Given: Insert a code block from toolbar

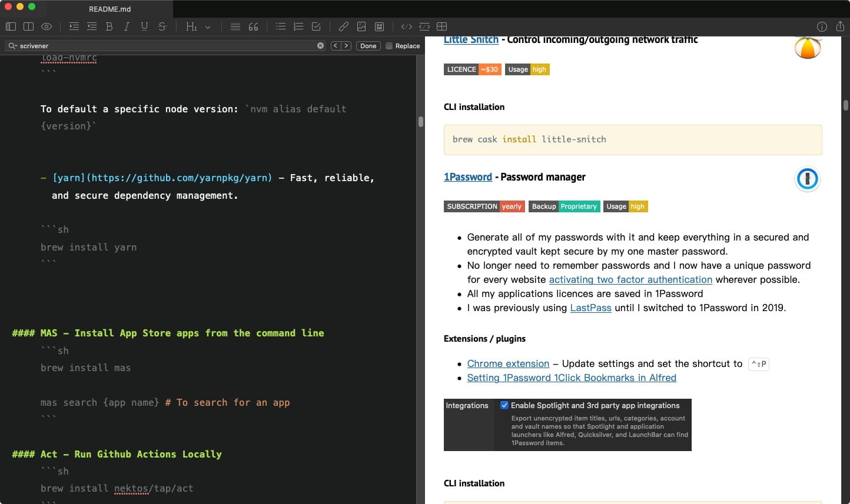Looking at the screenshot, I should coord(424,26).
